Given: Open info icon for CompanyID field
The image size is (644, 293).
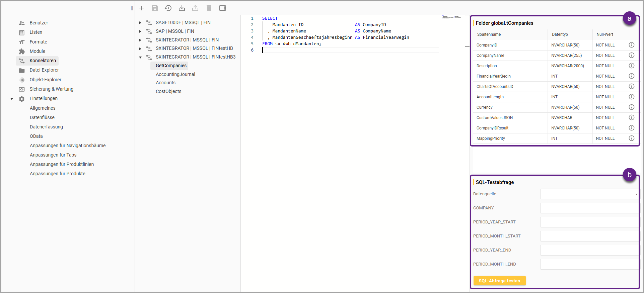Looking at the screenshot, I should pos(631,45).
